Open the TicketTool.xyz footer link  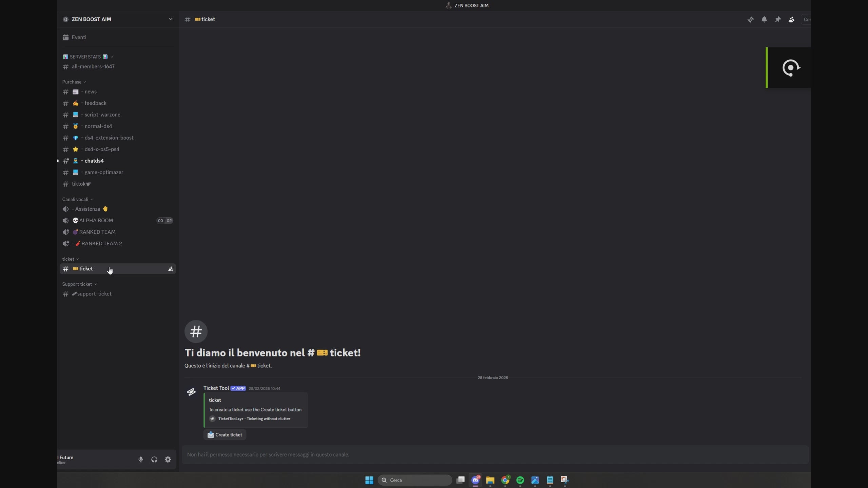click(254, 419)
